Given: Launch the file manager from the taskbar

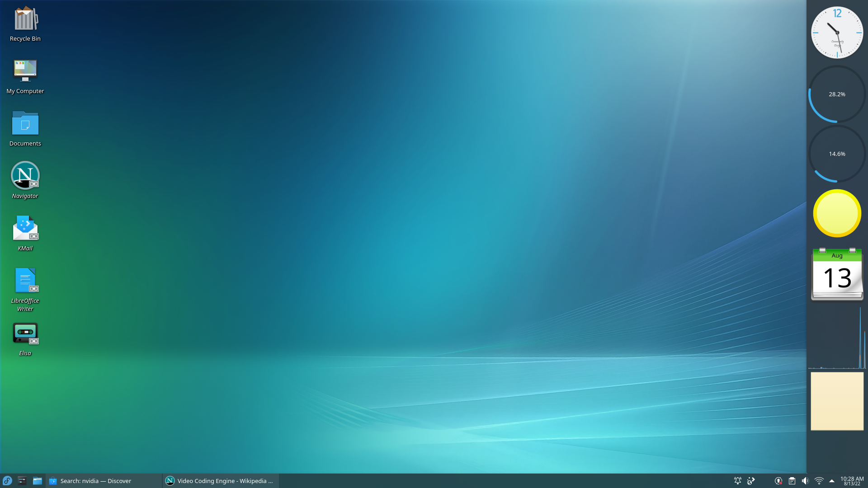Looking at the screenshot, I should click(x=38, y=481).
